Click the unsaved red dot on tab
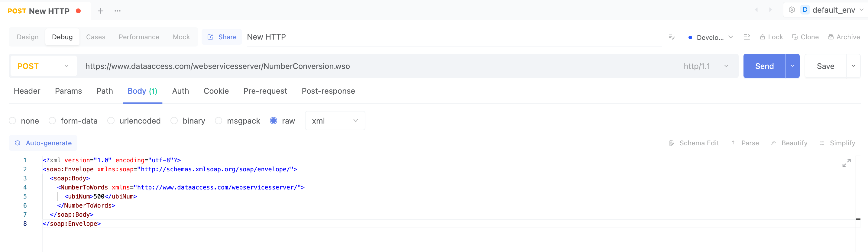This screenshot has width=868, height=252. (79, 11)
